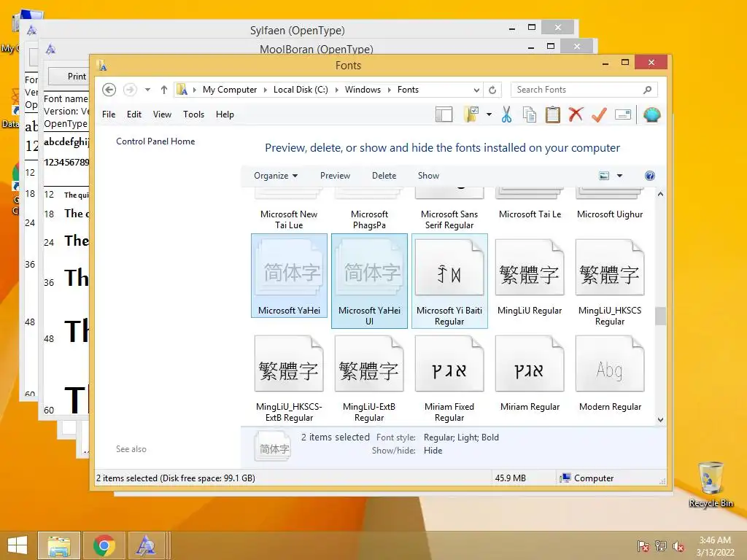Screen dimensions: 747x560
Task: Expand the folder options toolbar dropdown arrow
Action: click(x=489, y=114)
